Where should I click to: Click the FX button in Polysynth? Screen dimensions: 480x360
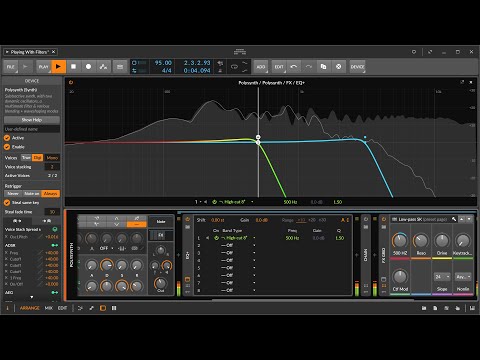point(161,235)
